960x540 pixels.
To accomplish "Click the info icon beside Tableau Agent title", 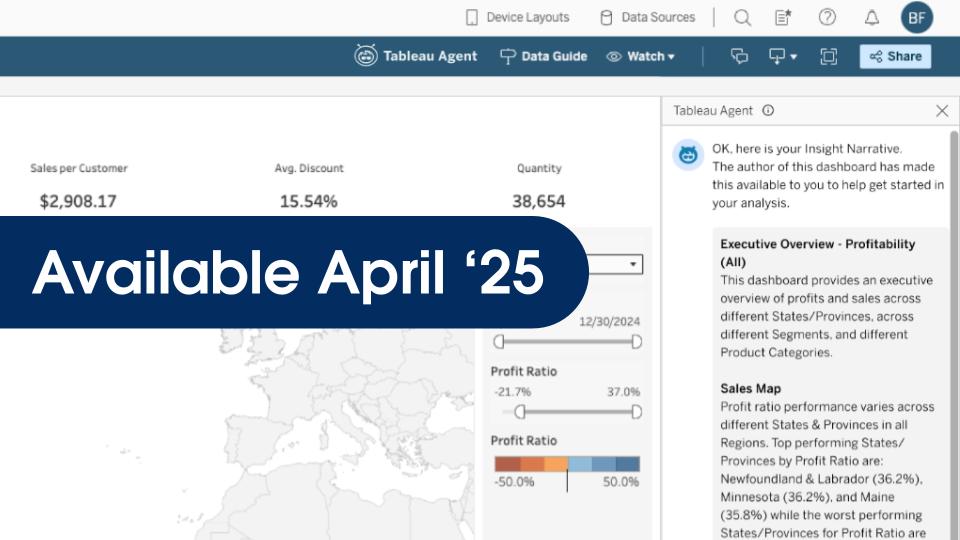I will (x=768, y=111).
